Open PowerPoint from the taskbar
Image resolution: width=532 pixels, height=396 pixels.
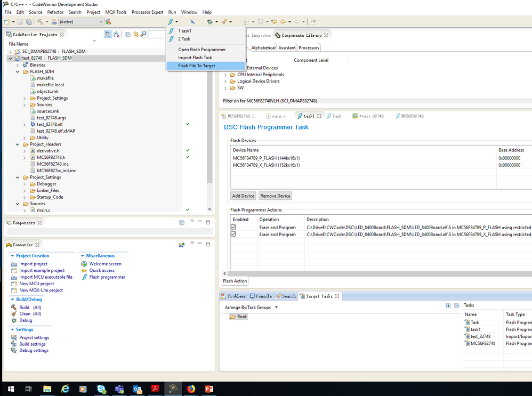[x=208, y=389]
